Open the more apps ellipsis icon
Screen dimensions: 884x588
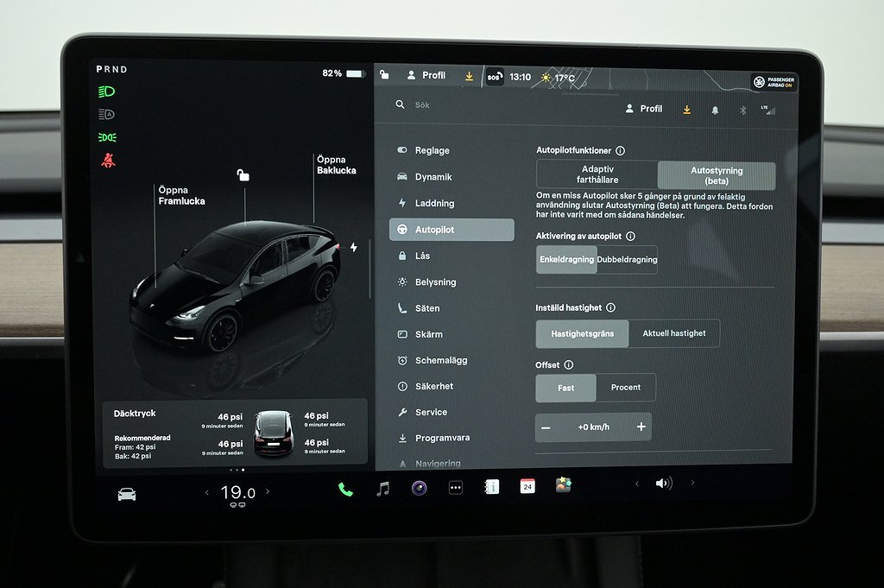pos(456,488)
